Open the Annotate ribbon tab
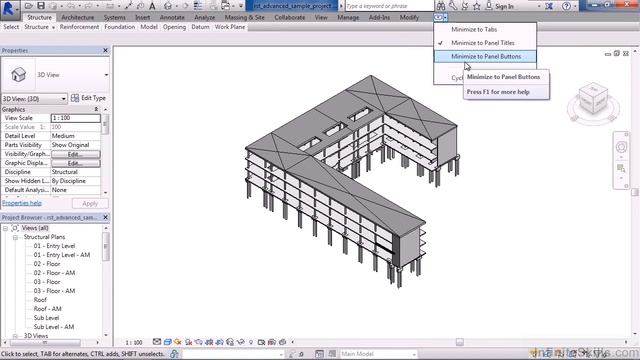This screenshot has width=640, height=360. pos(172,18)
